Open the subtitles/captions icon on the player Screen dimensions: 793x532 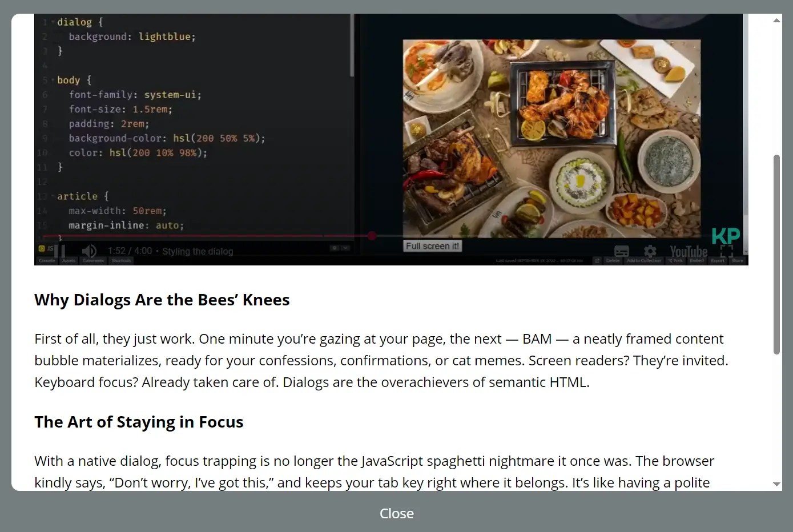pyautogui.click(x=622, y=250)
